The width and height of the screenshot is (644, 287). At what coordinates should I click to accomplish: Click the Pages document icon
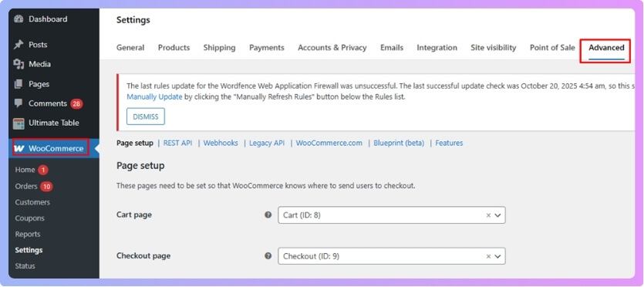click(19, 84)
